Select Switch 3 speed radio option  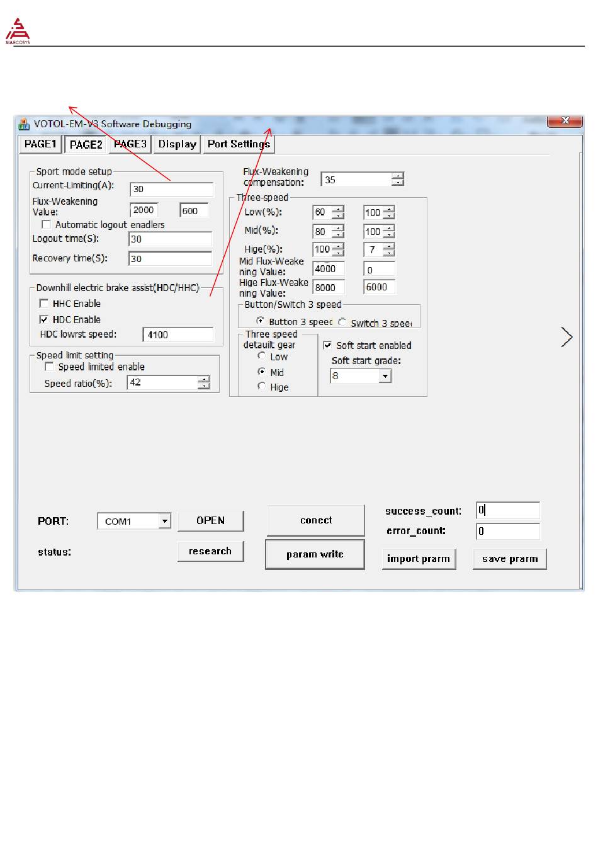coord(342,322)
